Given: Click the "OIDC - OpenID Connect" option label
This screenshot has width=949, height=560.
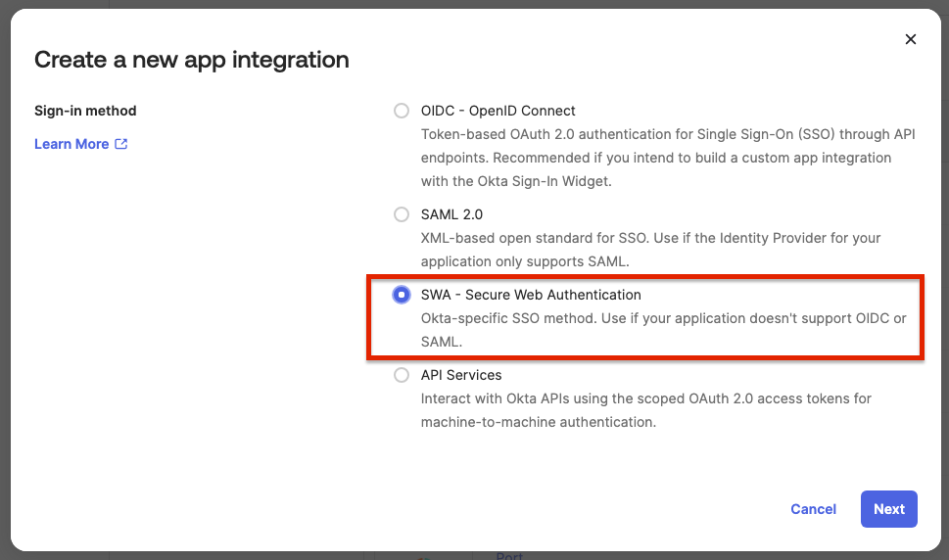Looking at the screenshot, I should point(498,111).
